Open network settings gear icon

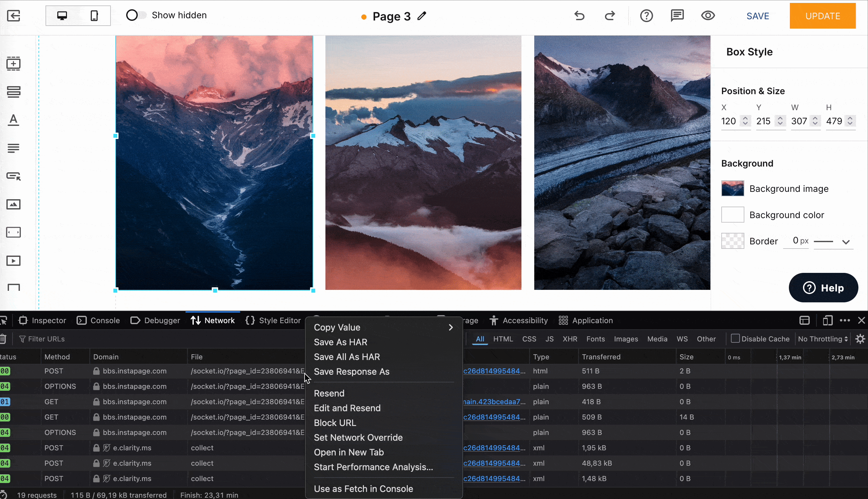[860, 339]
